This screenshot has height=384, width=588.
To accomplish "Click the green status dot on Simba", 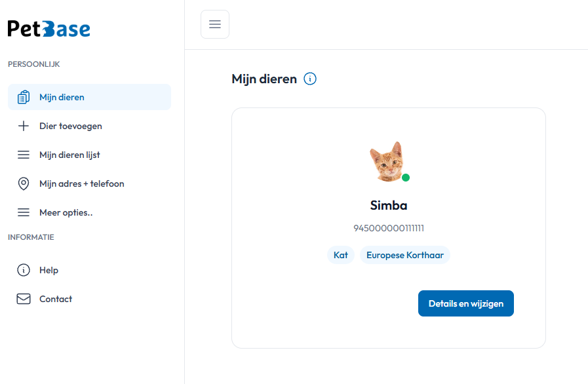I will point(406,178).
